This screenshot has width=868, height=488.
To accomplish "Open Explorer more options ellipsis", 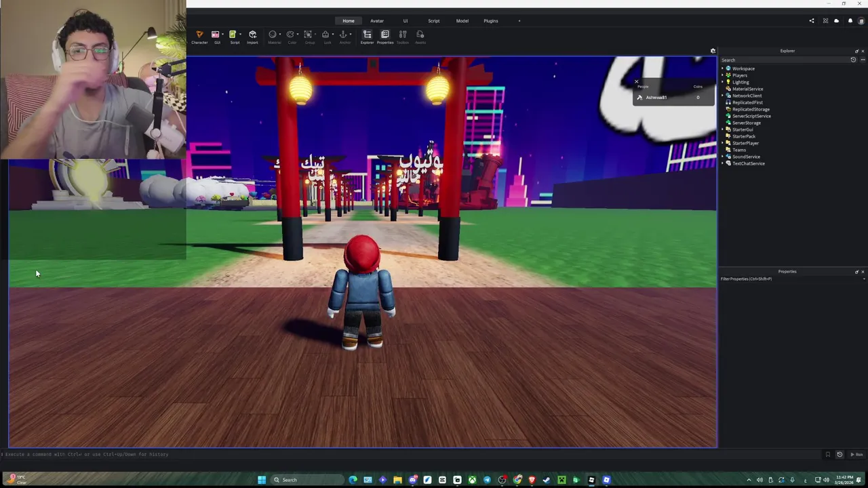I will [x=862, y=60].
